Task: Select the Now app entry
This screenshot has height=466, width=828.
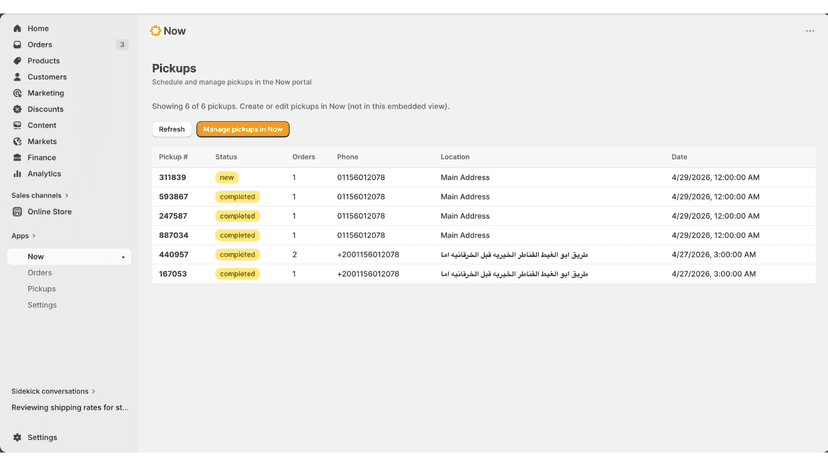Action: [x=69, y=257]
